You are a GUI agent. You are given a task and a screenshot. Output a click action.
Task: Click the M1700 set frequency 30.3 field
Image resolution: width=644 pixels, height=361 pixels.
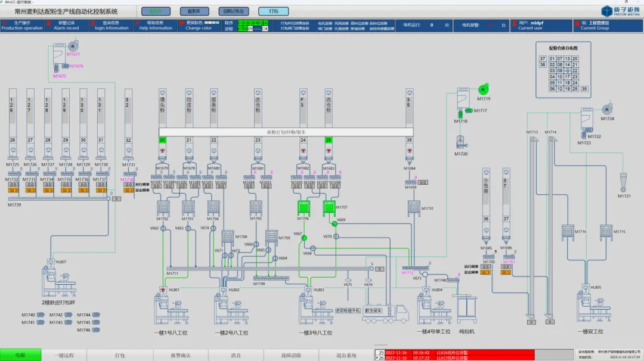click(x=485, y=272)
